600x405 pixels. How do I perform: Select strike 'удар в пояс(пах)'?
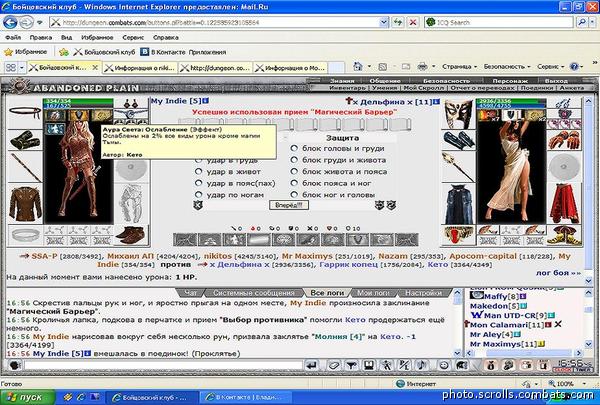click(x=198, y=183)
